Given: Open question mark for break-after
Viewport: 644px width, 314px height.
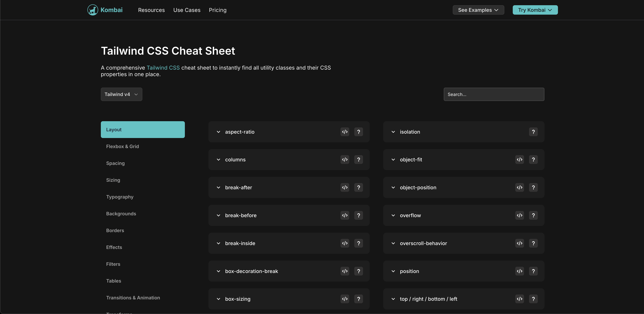Looking at the screenshot, I should click(358, 187).
